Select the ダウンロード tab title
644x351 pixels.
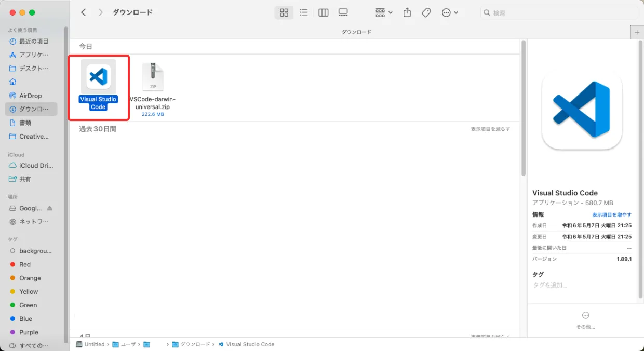[356, 32]
